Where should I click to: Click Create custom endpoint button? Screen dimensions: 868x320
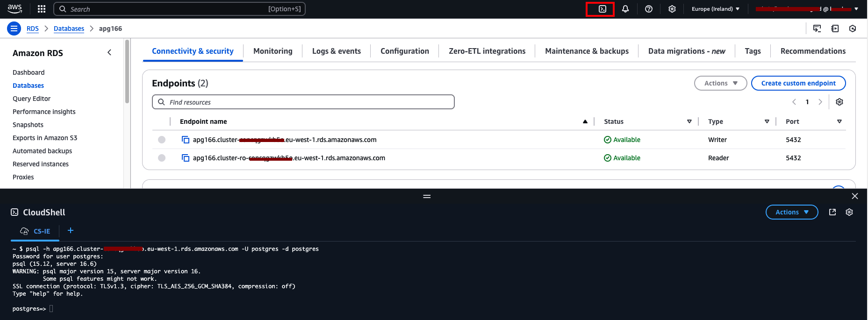798,83
